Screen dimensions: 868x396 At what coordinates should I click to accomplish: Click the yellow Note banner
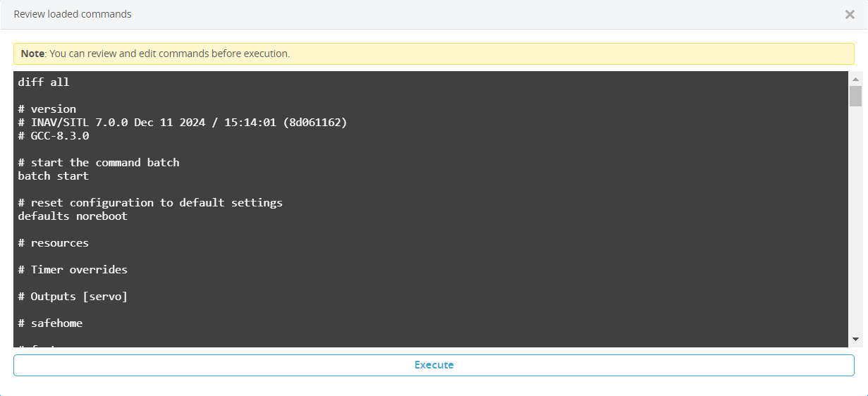click(433, 54)
